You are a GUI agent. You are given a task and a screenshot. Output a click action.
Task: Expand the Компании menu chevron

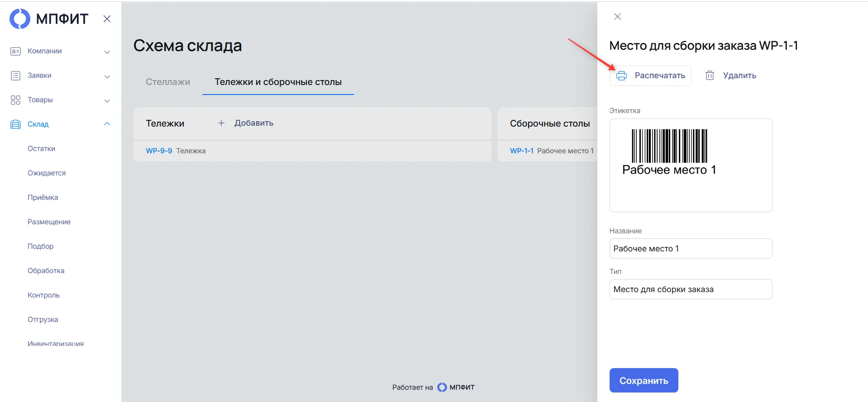[x=107, y=52]
